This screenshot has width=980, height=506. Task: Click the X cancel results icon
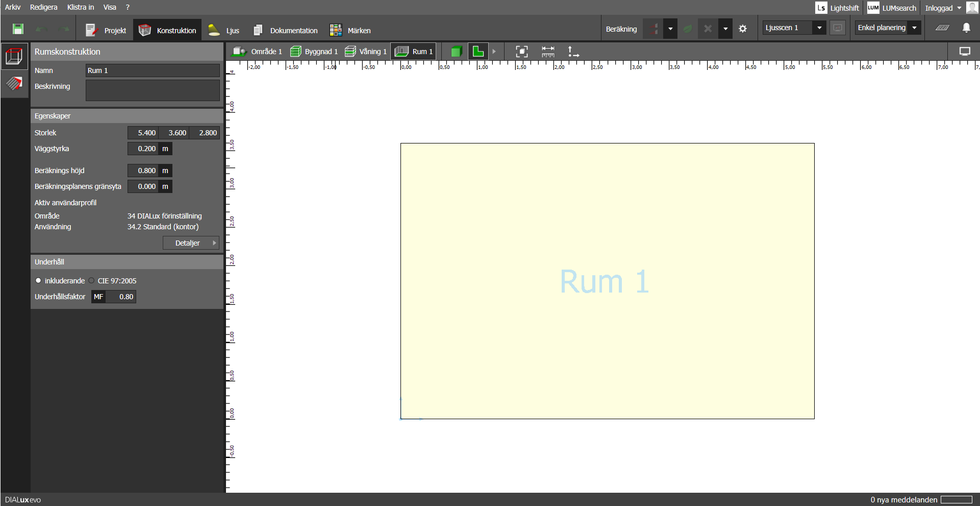tap(708, 29)
